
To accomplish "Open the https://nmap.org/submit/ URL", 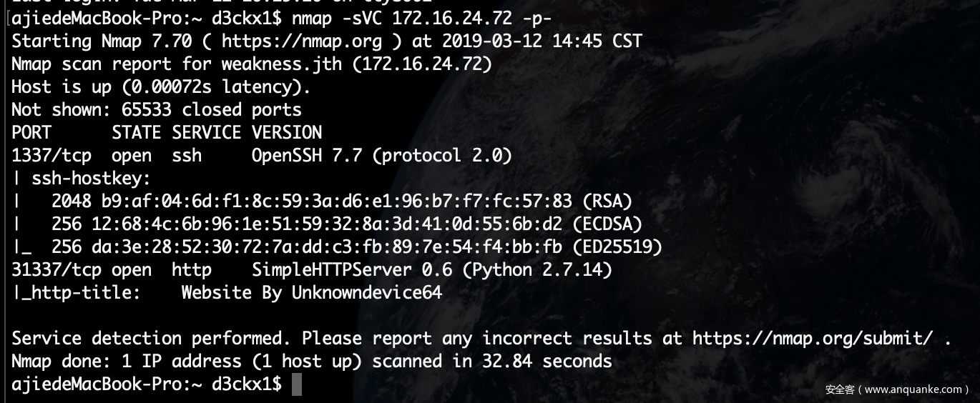I will pos(812,338).
